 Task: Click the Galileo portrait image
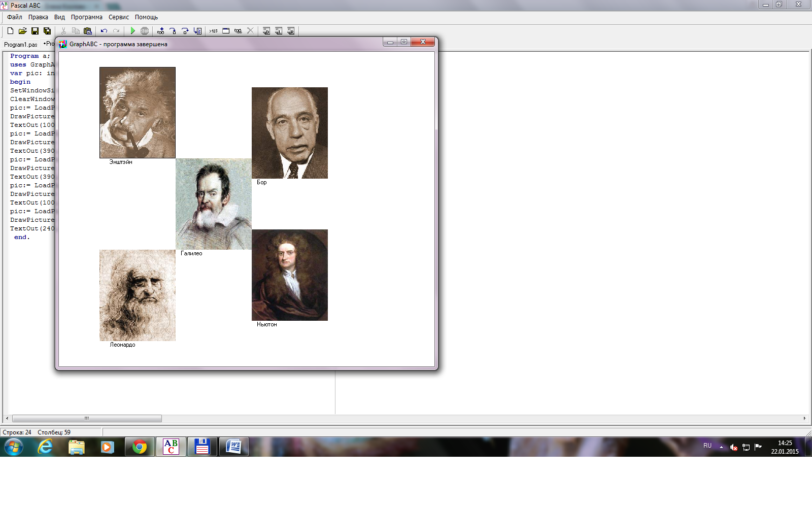(214, 204)
